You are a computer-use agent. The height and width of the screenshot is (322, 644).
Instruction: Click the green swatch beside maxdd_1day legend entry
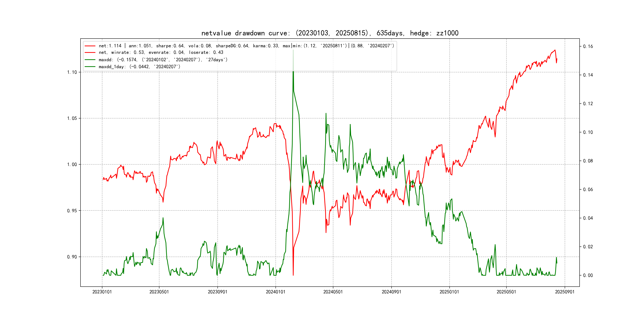90,67
